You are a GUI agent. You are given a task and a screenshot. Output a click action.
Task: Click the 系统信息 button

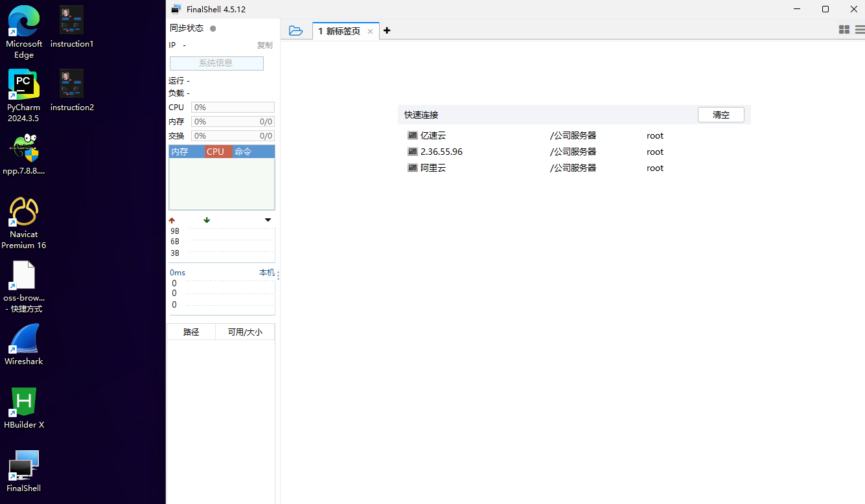[x=216, y=63]
